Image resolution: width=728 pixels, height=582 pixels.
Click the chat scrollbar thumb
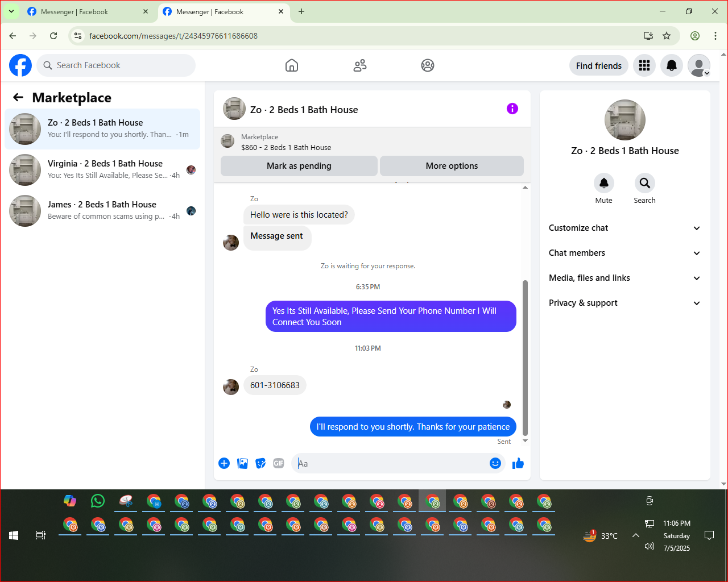[525, 358]
